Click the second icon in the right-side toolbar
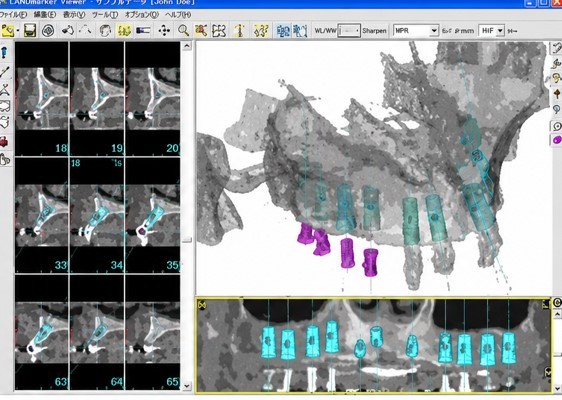 [x=557, y=63]
